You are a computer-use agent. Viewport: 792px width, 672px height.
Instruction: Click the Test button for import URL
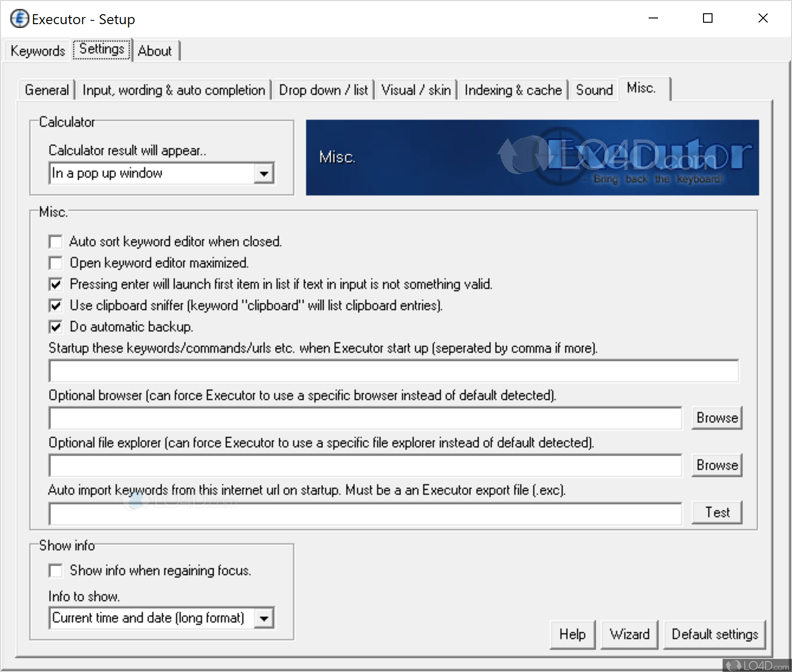pos(717,513)
